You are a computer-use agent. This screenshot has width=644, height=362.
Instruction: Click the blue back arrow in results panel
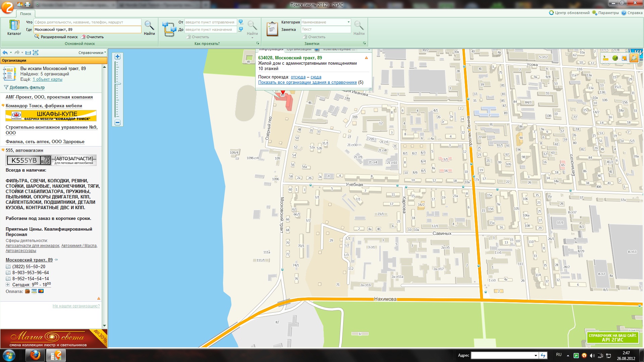pos(5,53)
